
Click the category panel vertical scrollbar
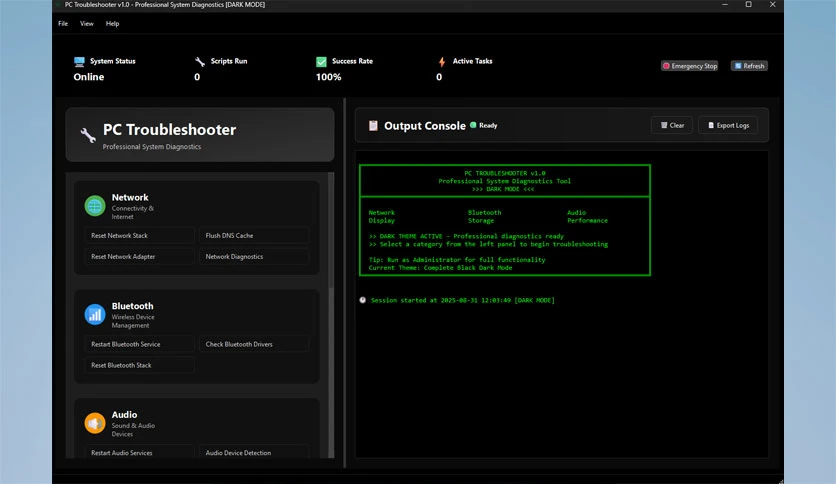click(x=331, y=314)
